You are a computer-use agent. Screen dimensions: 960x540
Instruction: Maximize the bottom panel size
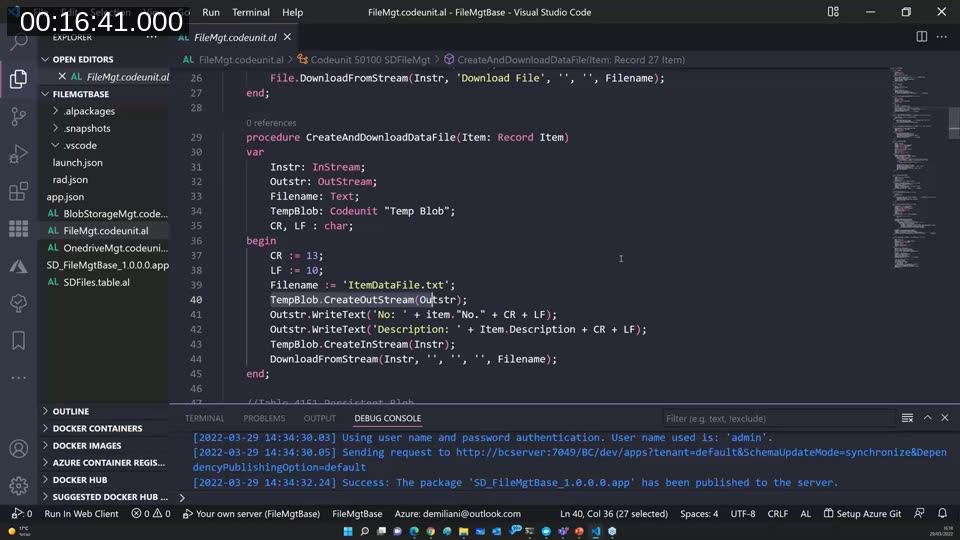[928, 418]
